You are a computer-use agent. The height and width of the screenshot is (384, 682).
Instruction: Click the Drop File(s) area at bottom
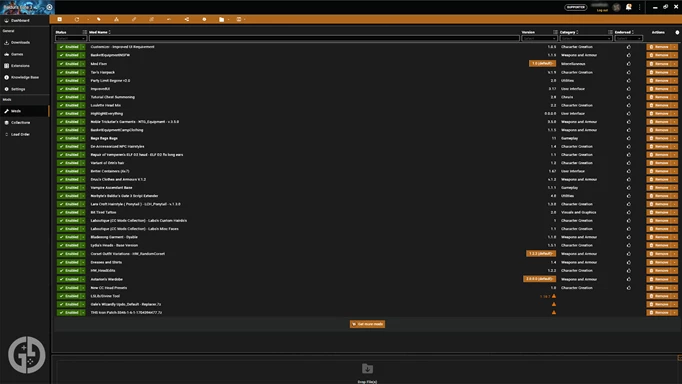(367, 372)
